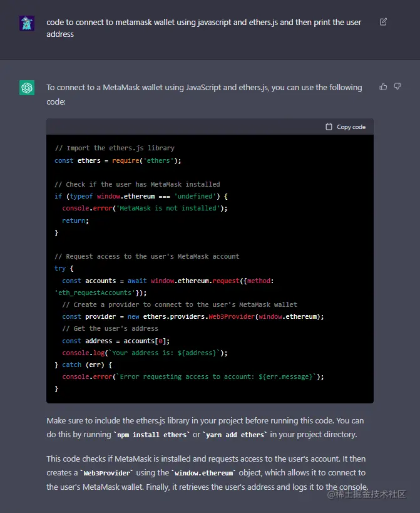Click the thumbs down icon
Image resolution: width=420 pixels, height=513 pixels.
click(397, 86)
